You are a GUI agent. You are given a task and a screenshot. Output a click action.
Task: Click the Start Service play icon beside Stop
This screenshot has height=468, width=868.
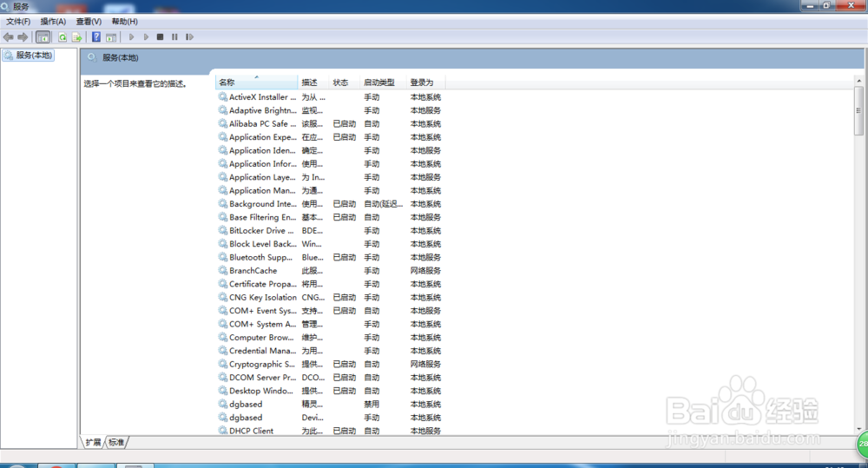click(146, 37)
